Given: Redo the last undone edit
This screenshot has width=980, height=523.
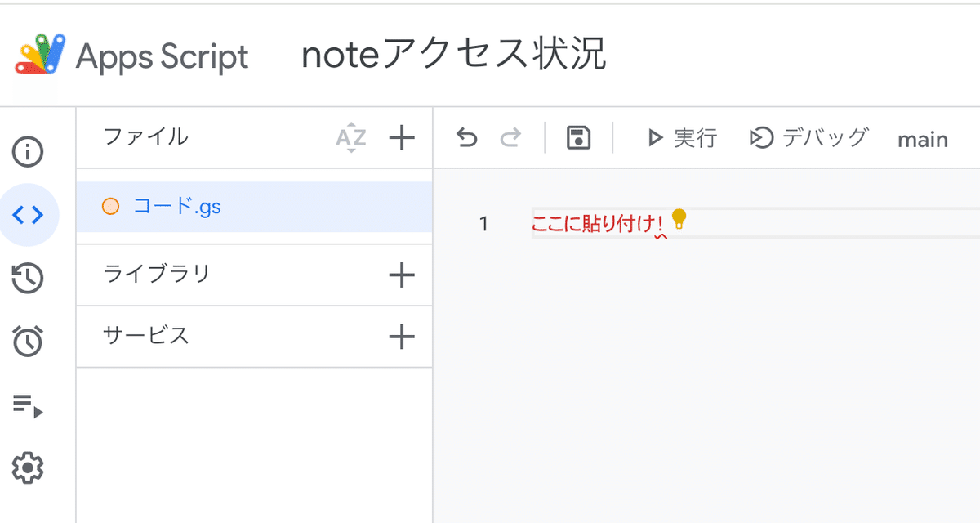Looking at the screenshot, I should click(x=510, y=138).
